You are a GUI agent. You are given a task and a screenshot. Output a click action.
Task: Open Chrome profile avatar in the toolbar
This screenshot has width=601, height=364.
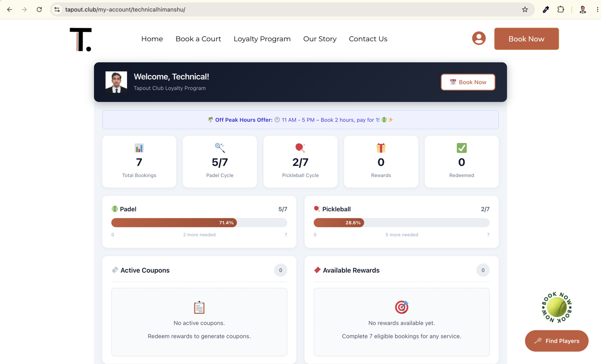583,9
